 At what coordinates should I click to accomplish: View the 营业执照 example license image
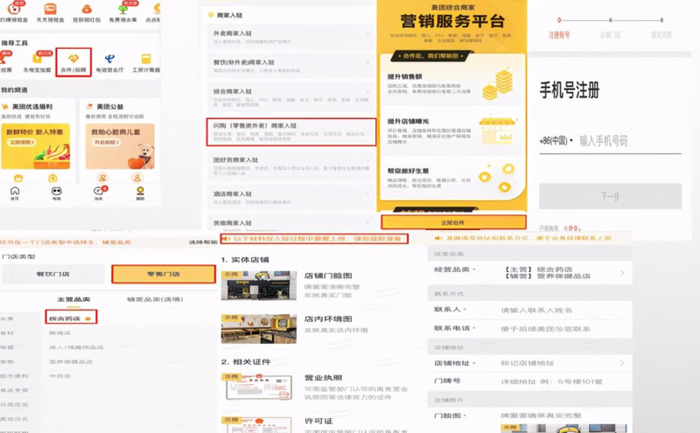click(259, 387)
